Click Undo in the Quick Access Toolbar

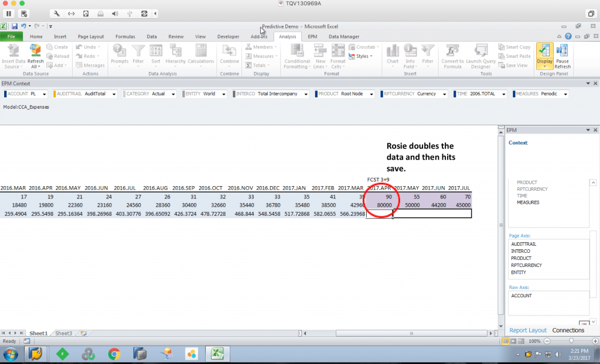[x=23, y=26]
